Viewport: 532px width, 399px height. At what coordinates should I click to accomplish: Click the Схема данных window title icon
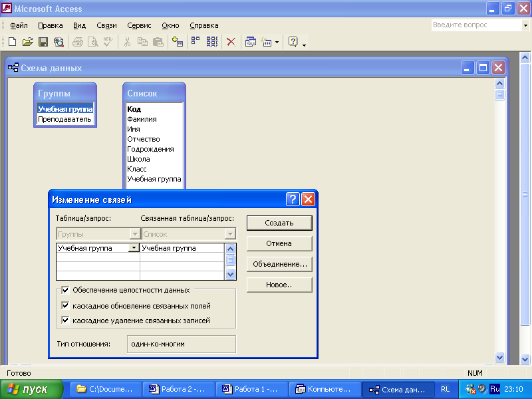click(x=13, y=68)
